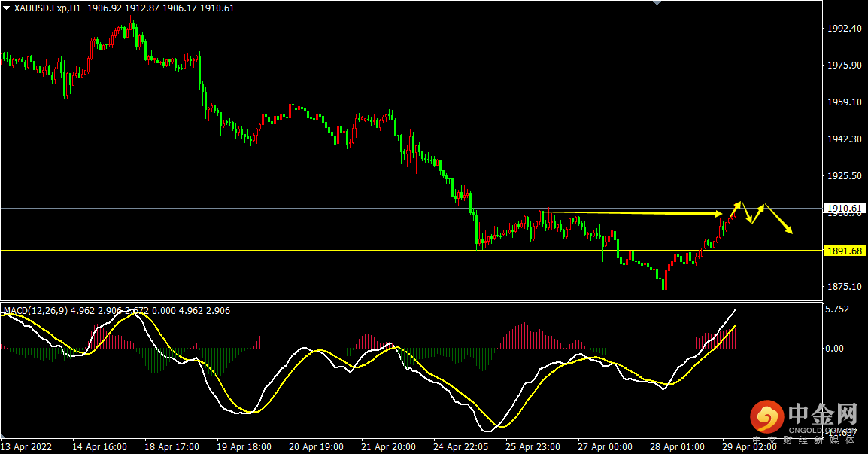Screen dimensions: 868x454
Task: Click the lowest candlestick near 1875
Action: pos(663,285)
